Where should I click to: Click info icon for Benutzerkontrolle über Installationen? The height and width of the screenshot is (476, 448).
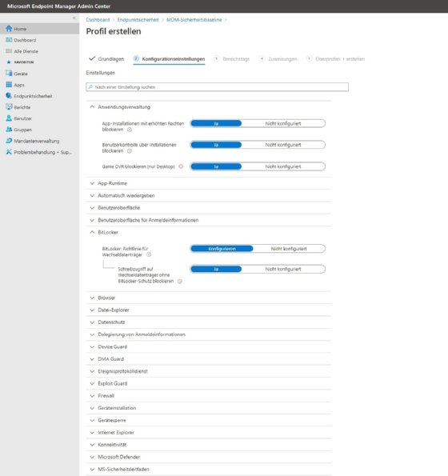pos(130,151)
